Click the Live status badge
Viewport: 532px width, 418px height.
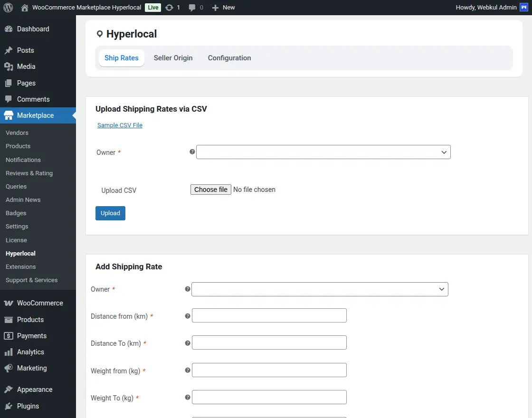coord(153,8)
